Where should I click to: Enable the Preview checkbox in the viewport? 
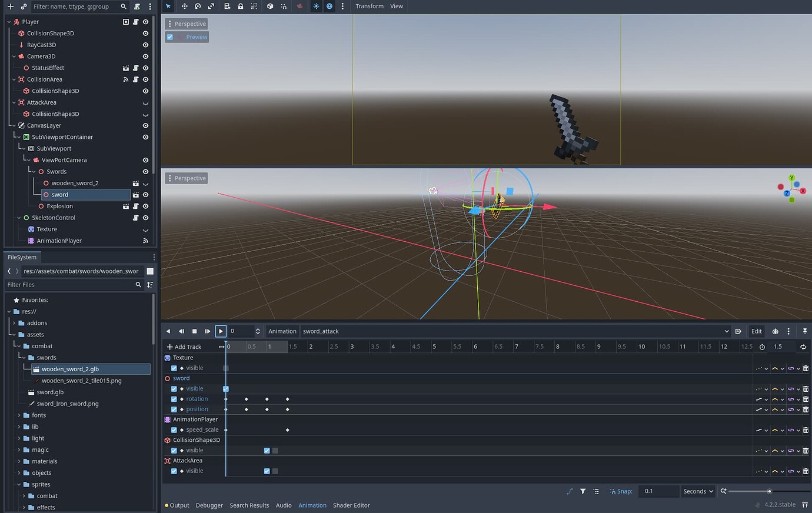tap(170, 36)
